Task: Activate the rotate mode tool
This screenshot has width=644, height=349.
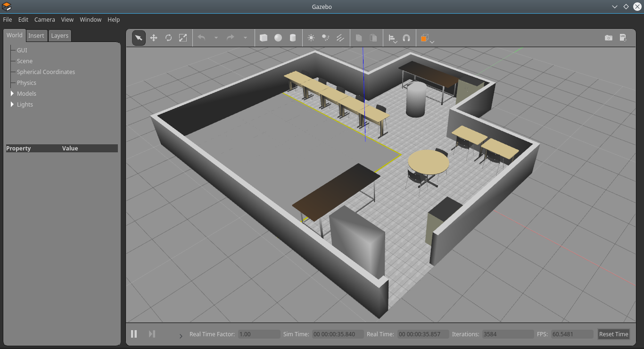Action: click(x=168, y=38)
